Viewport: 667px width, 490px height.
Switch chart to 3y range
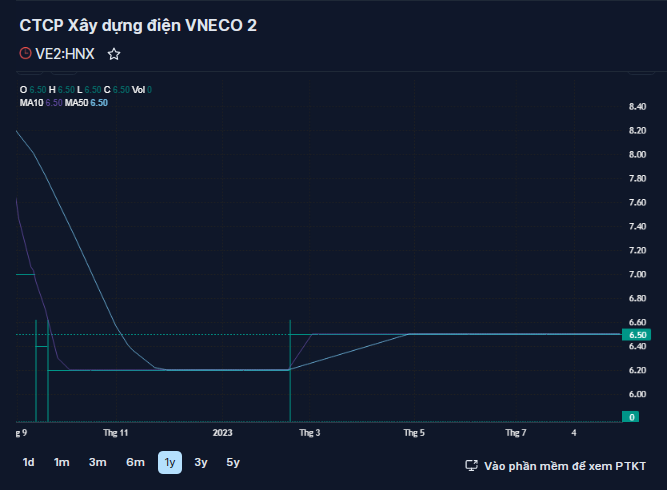click(x=201, y=462)
